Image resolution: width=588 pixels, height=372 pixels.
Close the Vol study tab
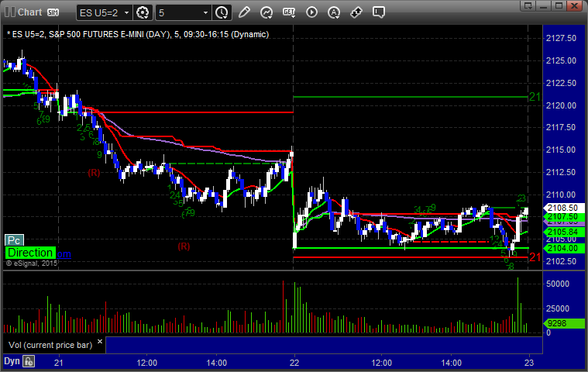[99, 344]
